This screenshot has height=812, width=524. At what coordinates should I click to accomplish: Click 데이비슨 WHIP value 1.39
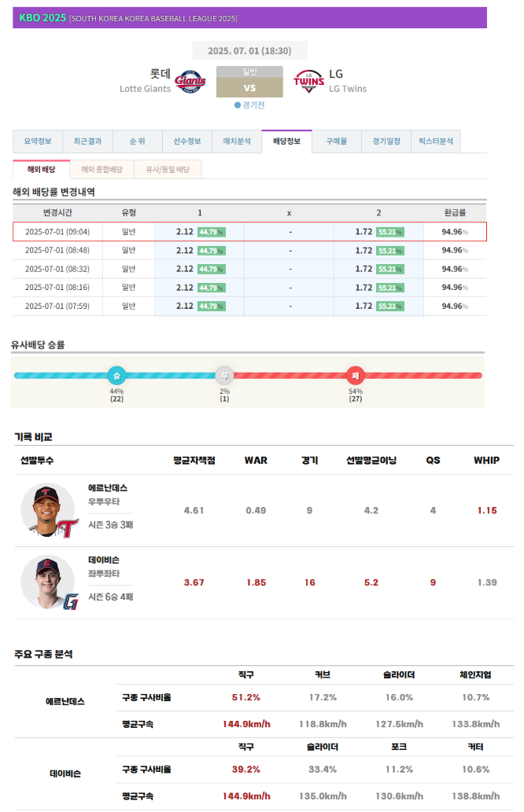click(x=487, y=582)
